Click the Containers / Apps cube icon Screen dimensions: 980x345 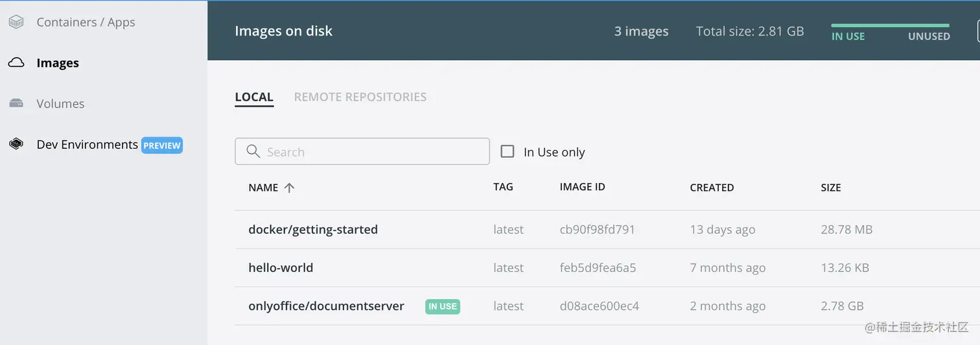coord(16,22)
